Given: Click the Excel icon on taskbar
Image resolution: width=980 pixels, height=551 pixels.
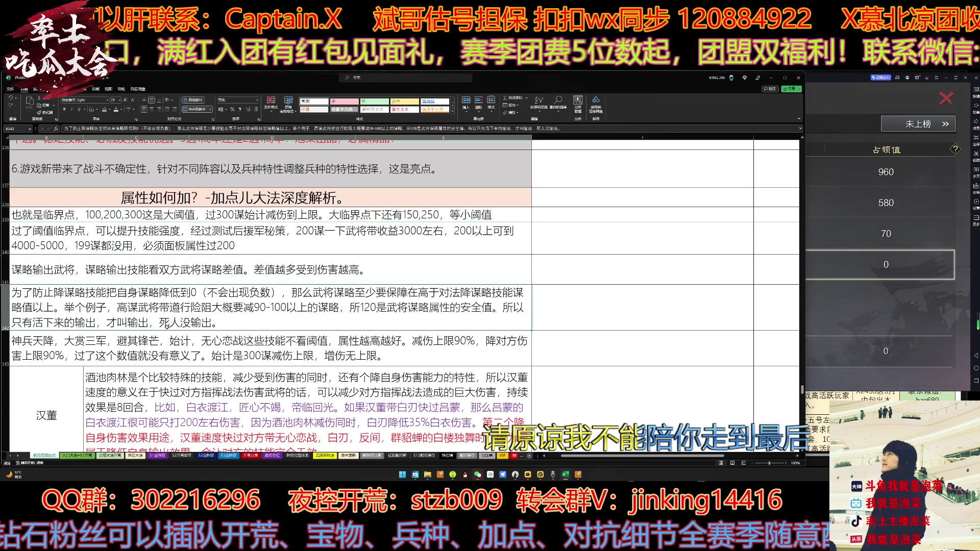Looking at the screenshot, I should click(x=565, y=474).
